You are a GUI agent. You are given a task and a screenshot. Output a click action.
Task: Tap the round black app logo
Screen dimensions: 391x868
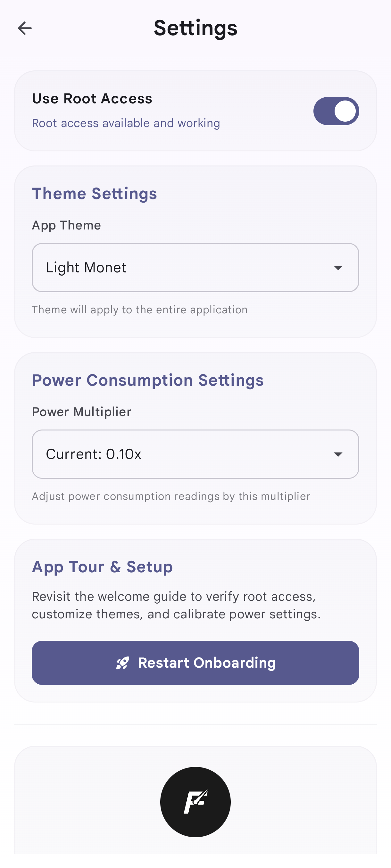pyautogui.click(x=195, y=802)
